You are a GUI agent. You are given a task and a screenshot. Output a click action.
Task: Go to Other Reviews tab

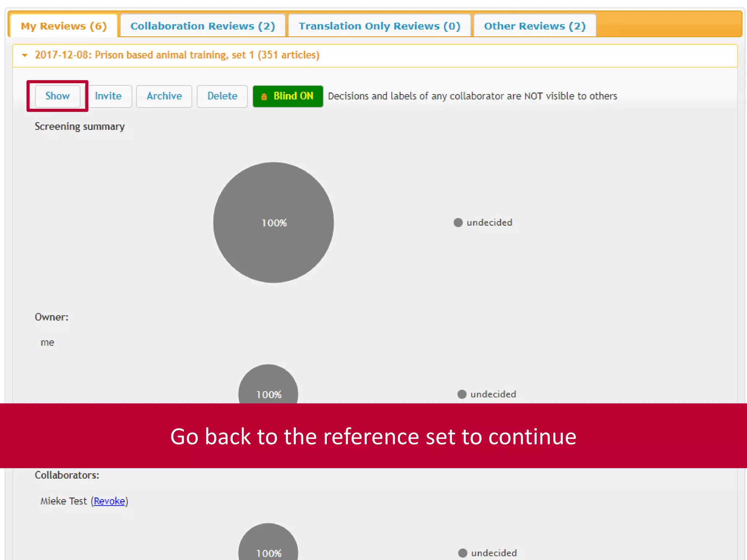[x=534, y=26]
